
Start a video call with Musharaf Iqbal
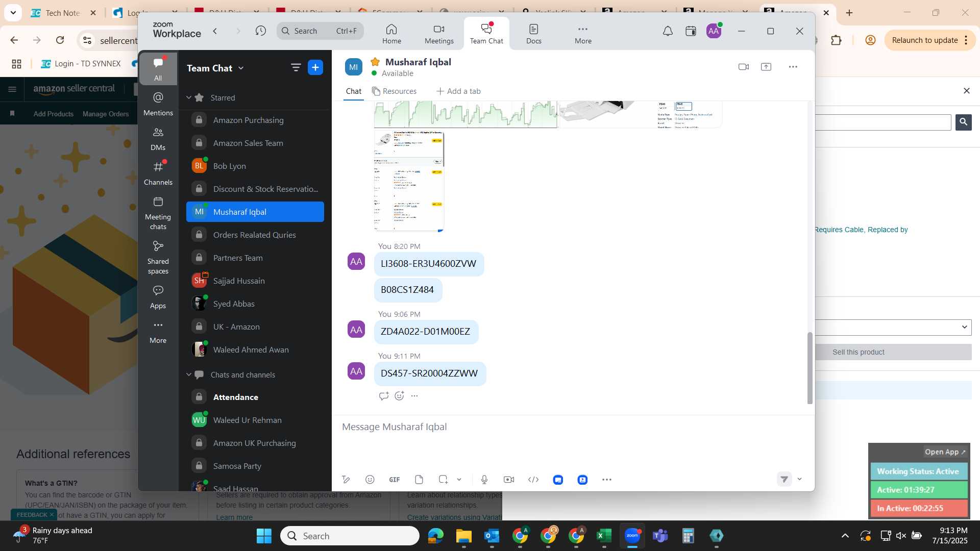[x=744, y=67]
